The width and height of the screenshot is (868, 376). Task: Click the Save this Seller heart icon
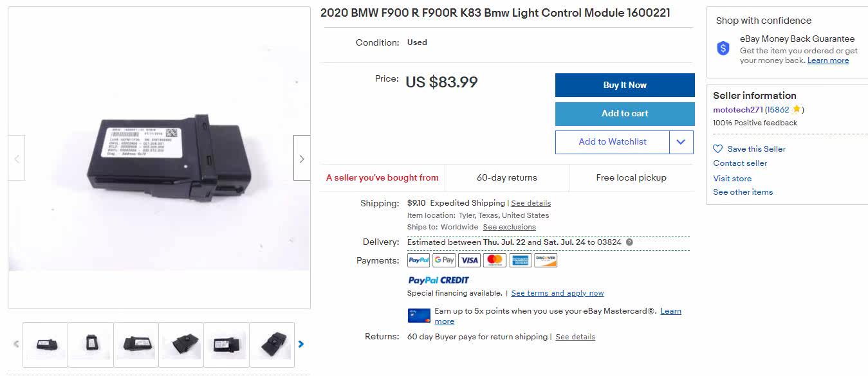pyautogui.click(x=718, y=148)
